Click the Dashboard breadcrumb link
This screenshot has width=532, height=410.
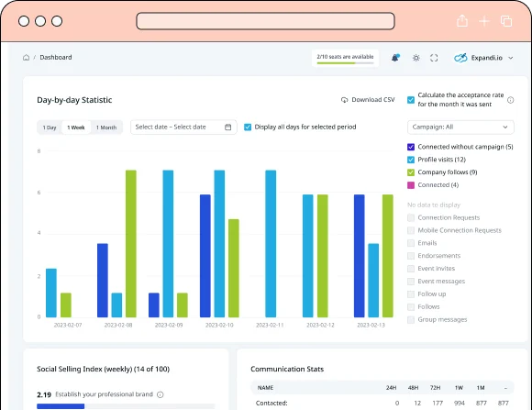(x=56, y=58)
